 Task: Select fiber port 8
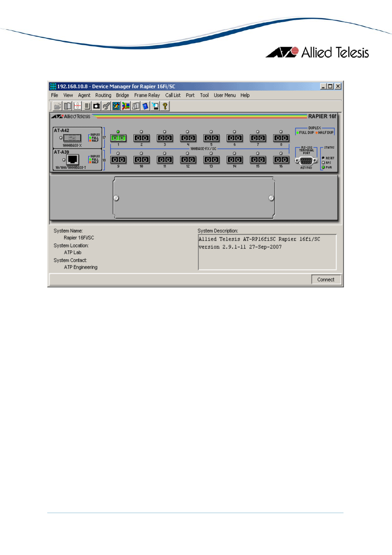(281, 138)
